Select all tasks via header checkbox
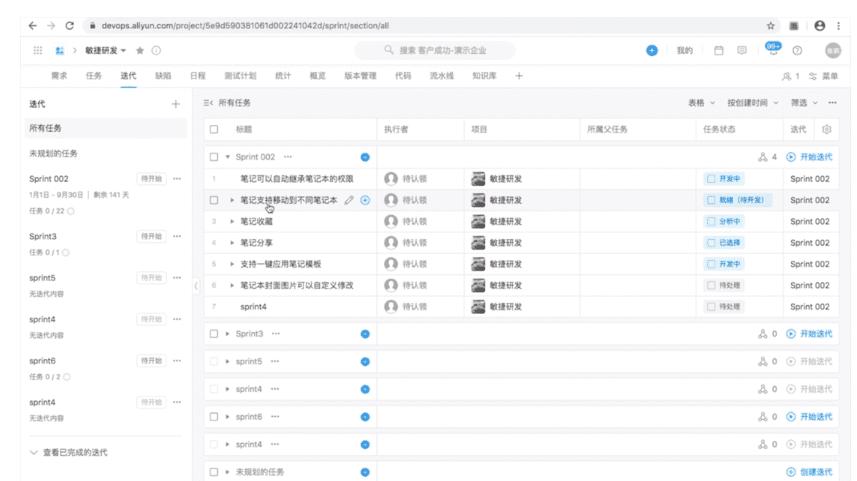The image size is (857, 481). coord(214,130)
